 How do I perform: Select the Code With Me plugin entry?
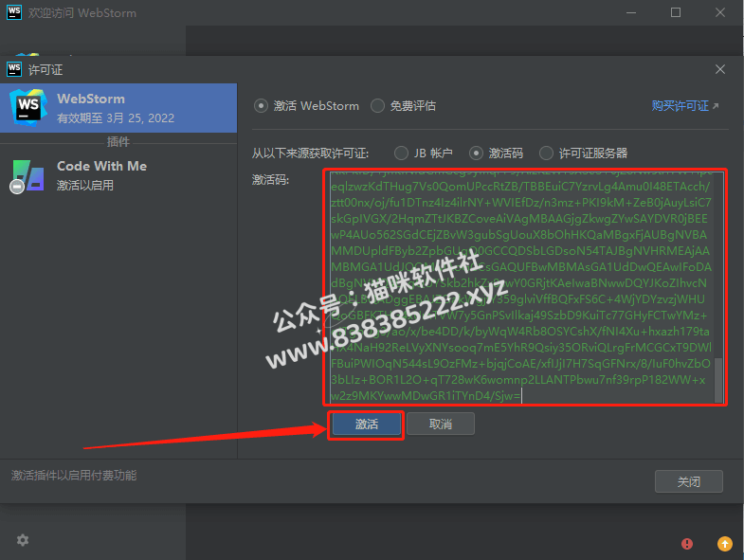click(118, 175)
